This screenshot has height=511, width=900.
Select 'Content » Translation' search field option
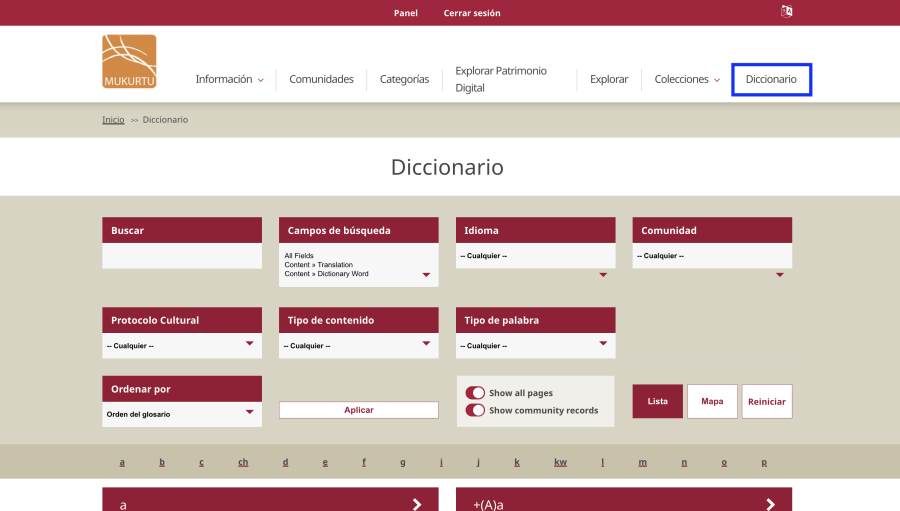pos(319,265)
